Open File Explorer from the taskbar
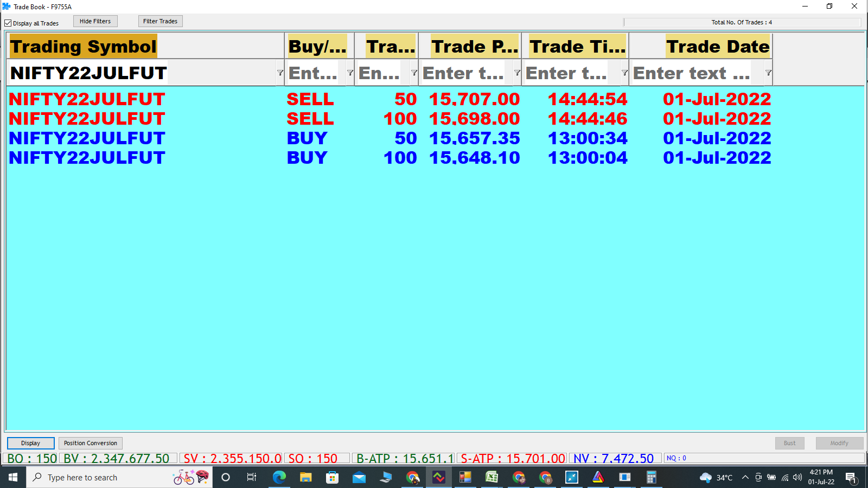The height and width of the screenshot is (488, 868). (x=305, y=477)
